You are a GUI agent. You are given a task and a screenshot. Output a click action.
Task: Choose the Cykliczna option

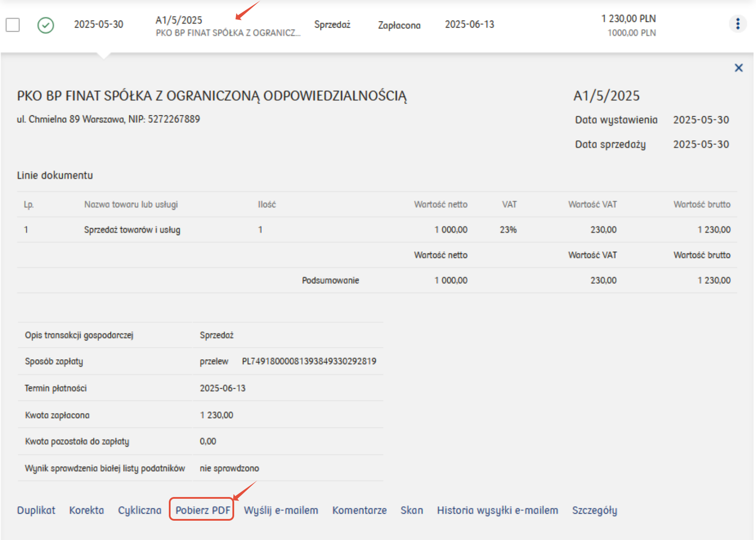[140, 510]
